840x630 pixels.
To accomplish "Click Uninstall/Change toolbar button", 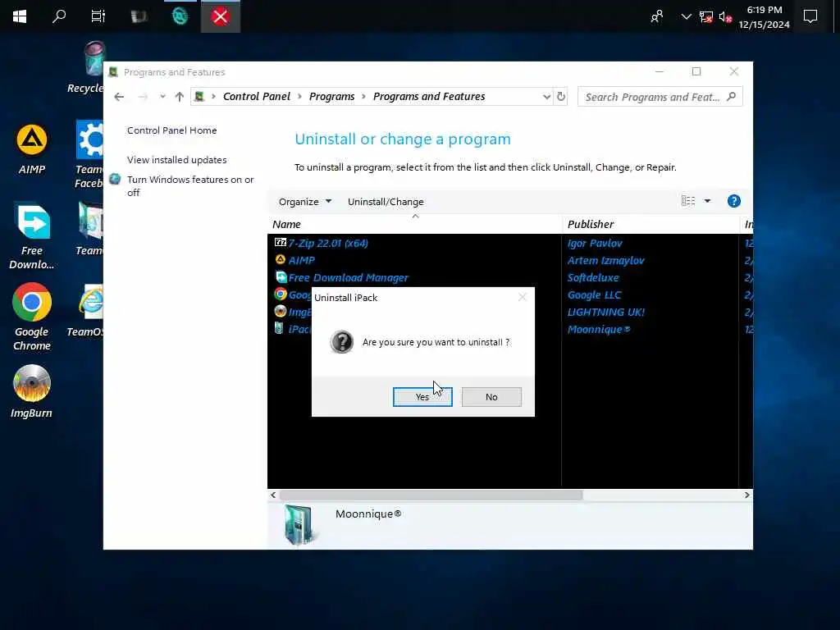I will pos(386,202).
